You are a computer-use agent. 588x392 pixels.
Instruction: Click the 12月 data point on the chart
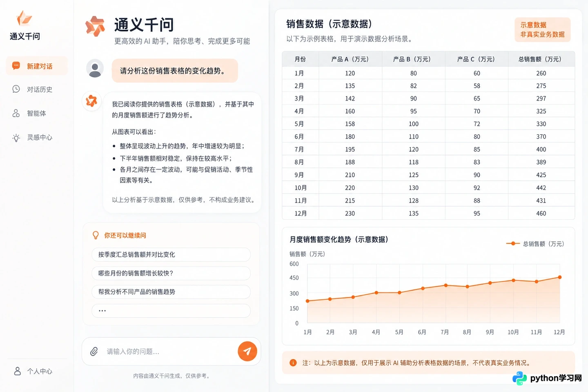(x=560, y=277)
